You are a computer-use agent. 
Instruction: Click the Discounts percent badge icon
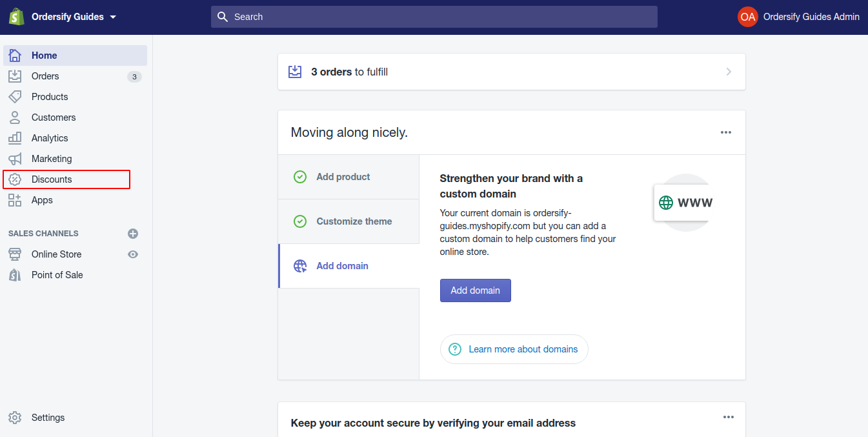point(15,179)
